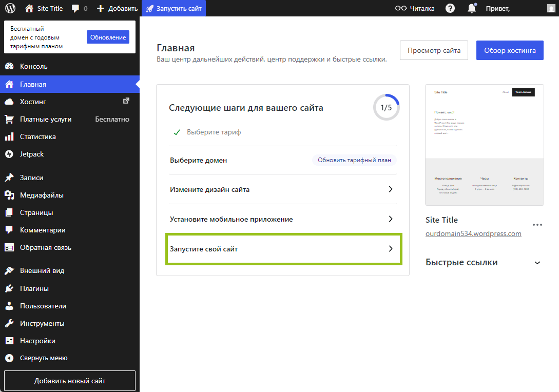Open Читалка via its glasses icon
This screenshot has height=392, width=559.
[x=401, y=8]
